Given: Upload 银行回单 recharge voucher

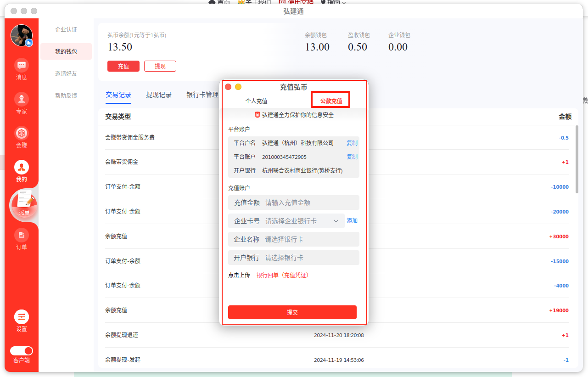Looking at the screenshot, I should click(x=282, y=275).
